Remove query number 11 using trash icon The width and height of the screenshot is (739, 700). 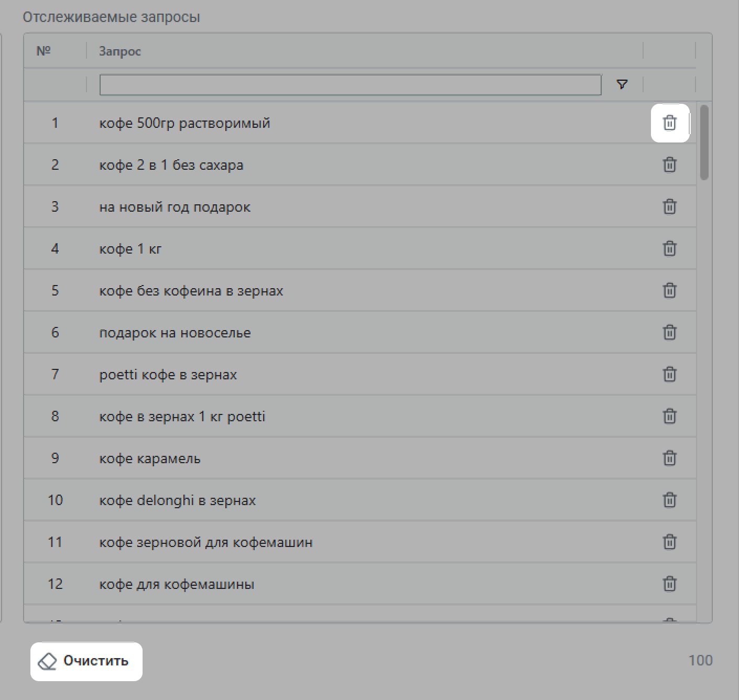[x=669, y=542]
